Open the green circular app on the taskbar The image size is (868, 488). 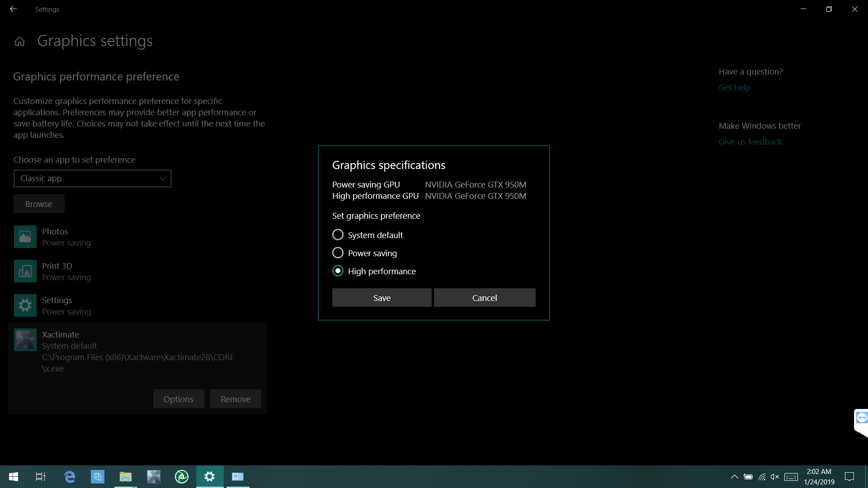pos(182,477)
